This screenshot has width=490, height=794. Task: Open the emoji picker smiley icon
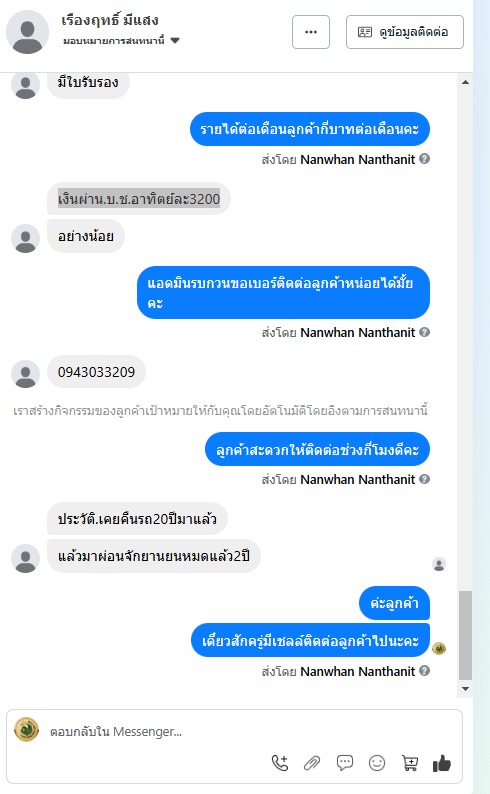[377, 763]
